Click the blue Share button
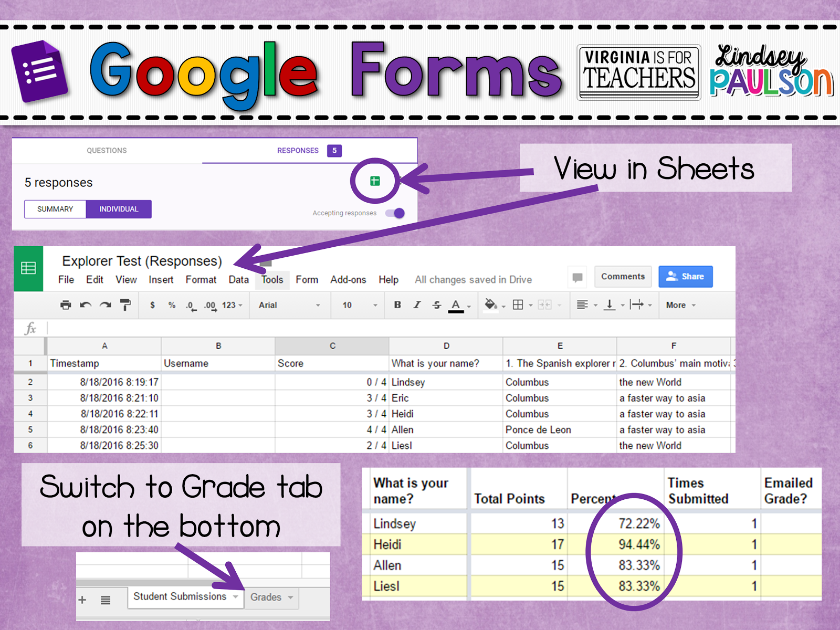840x630 pixels. coord(686,277)
